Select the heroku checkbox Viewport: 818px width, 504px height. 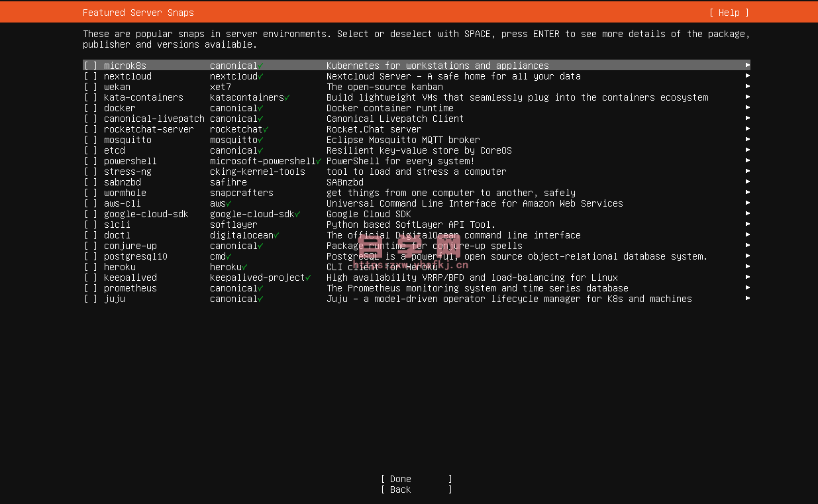point(91,267)
